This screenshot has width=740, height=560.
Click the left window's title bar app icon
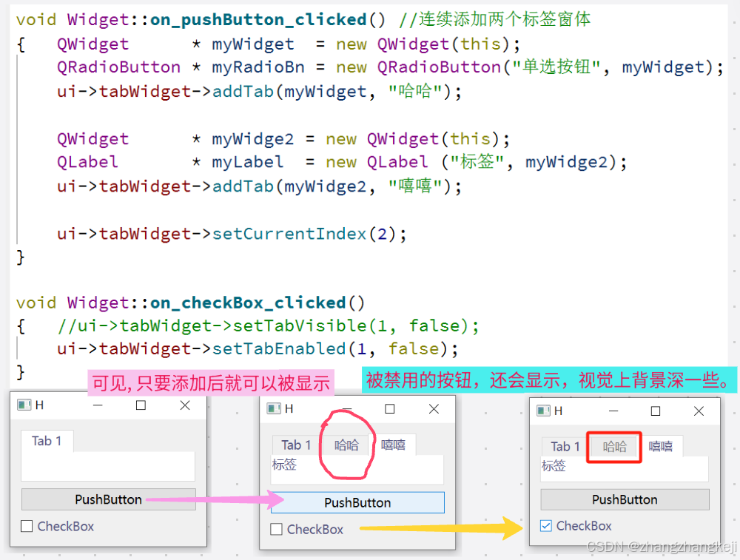24,405
